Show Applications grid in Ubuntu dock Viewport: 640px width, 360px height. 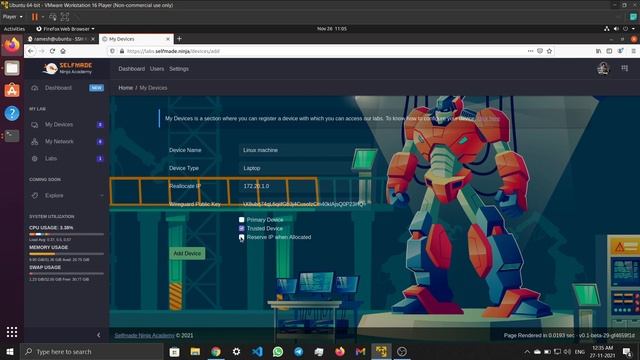[x=12, y=332]
